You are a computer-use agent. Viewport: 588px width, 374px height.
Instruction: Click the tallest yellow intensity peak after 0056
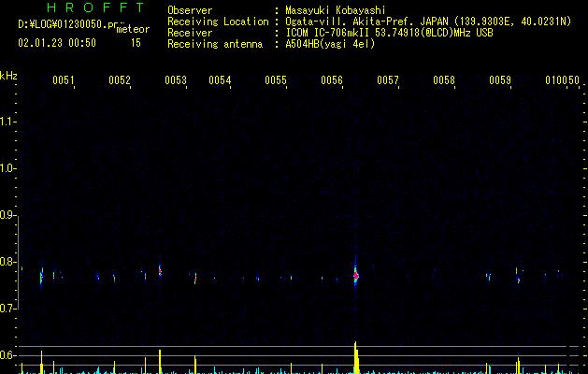click(356, 357)
